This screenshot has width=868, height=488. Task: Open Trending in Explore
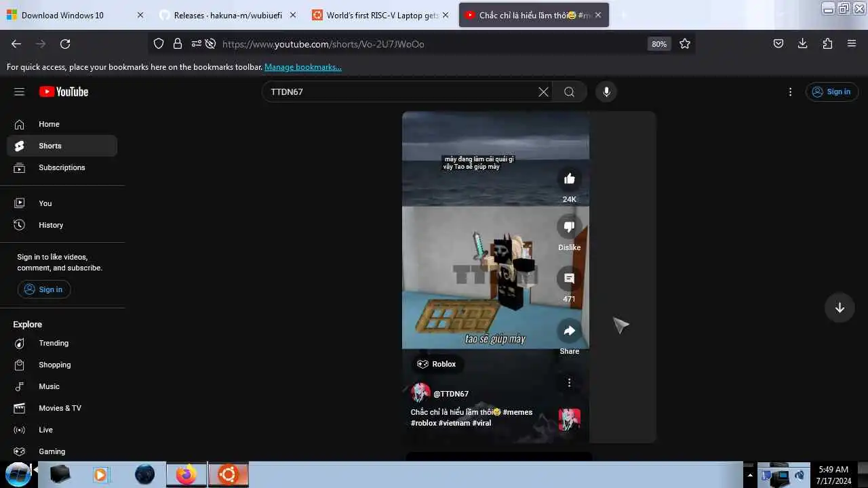tap(62, 343)
